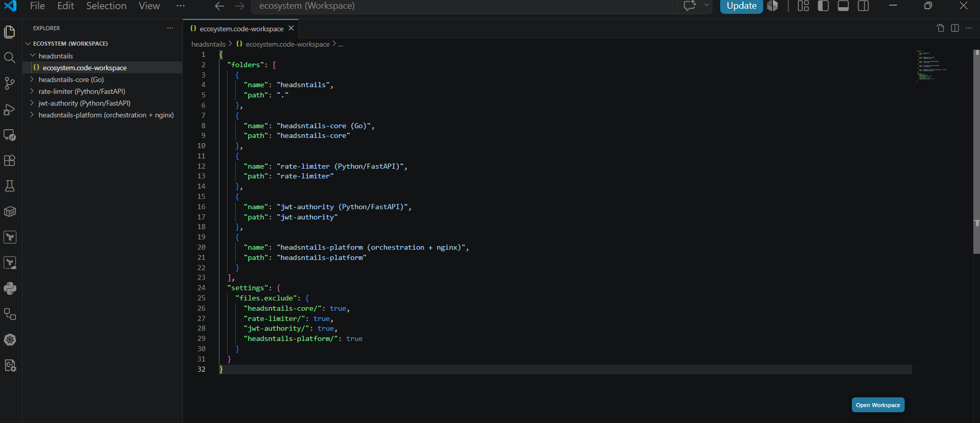Click line number 32 in the gutter

pyautogui.click(x=201, y=369)
